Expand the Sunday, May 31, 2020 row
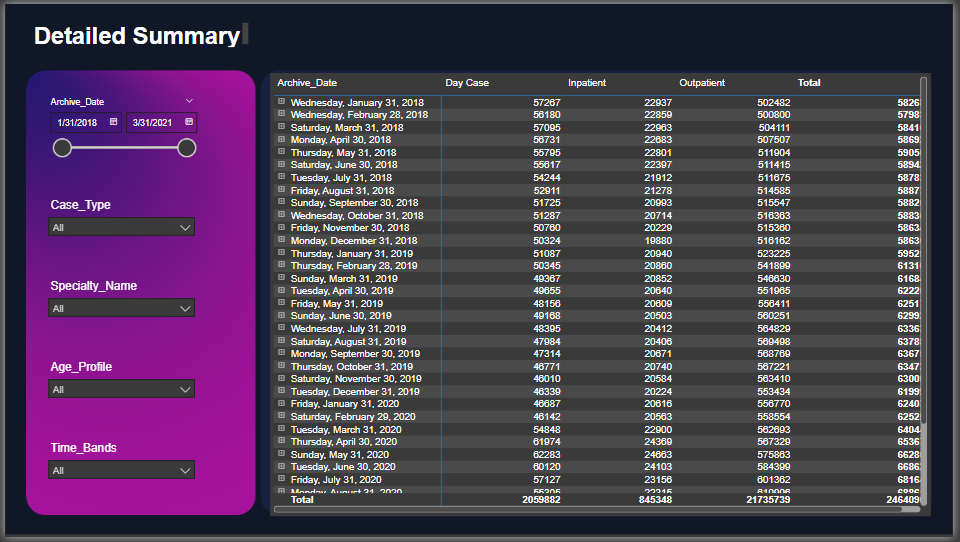The height and width of the screenshot is (542, 960). coord(282,454)
